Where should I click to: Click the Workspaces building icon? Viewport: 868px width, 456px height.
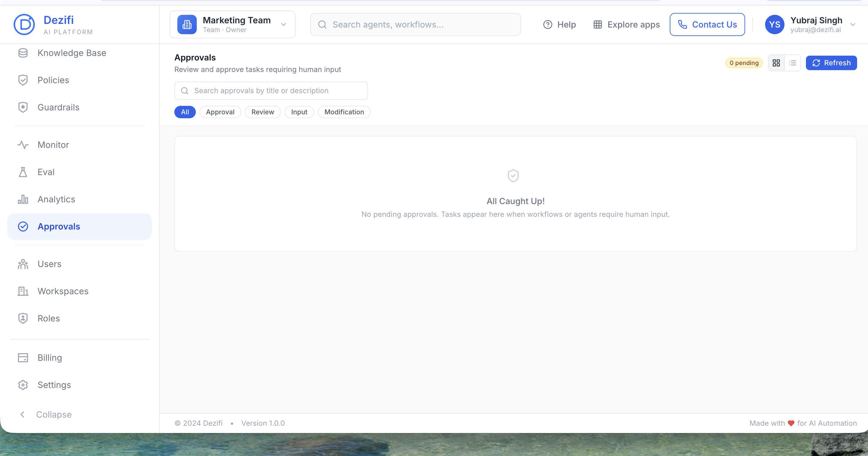[x=23, y=291]
